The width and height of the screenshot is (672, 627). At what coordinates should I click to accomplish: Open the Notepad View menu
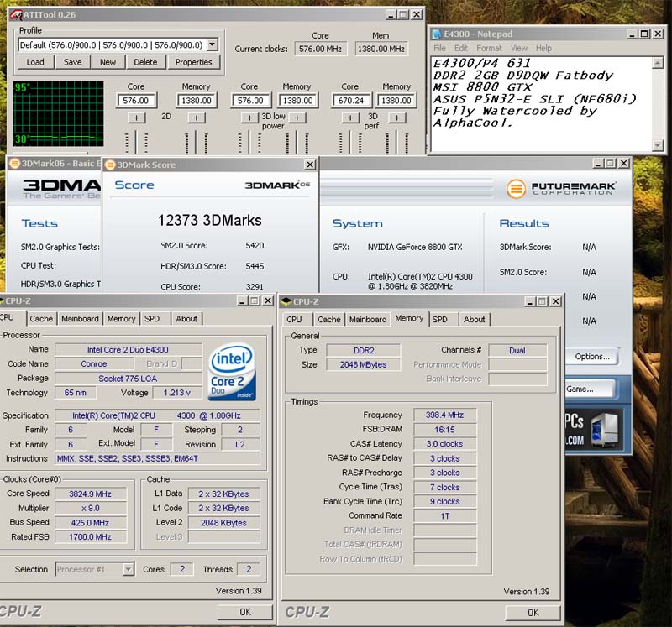coord(518,48)
